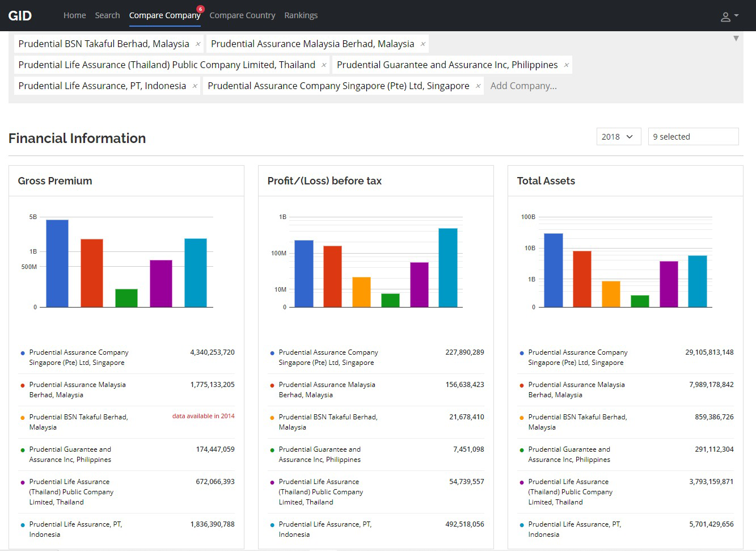Click Gross Premium value 4,340,253,720
This screenshot has width=756, height=551.
point(212,352)
